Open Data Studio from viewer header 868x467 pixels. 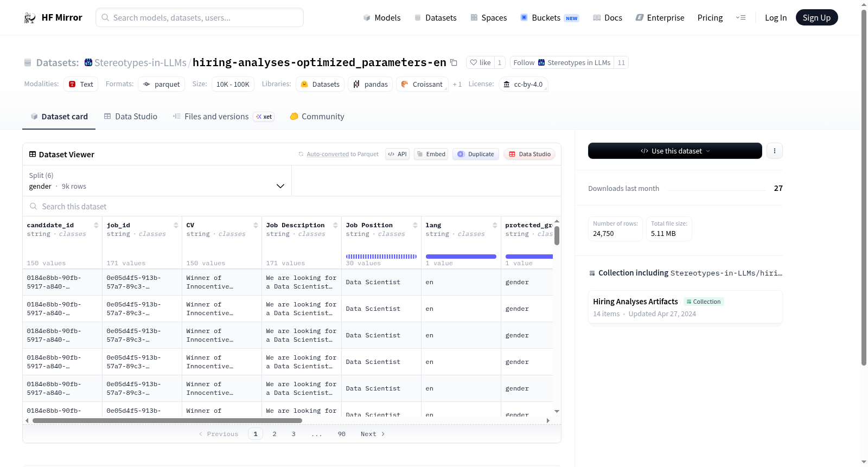point(529,154)
